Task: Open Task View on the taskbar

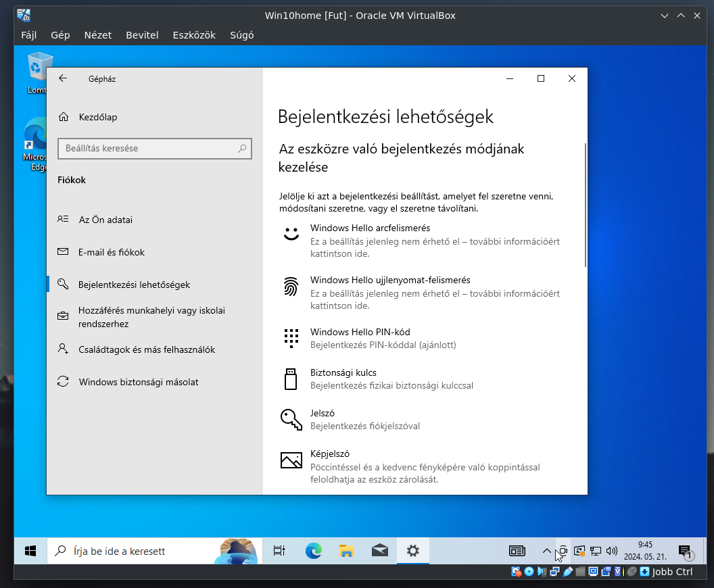Action: click(x=279, y=551)
